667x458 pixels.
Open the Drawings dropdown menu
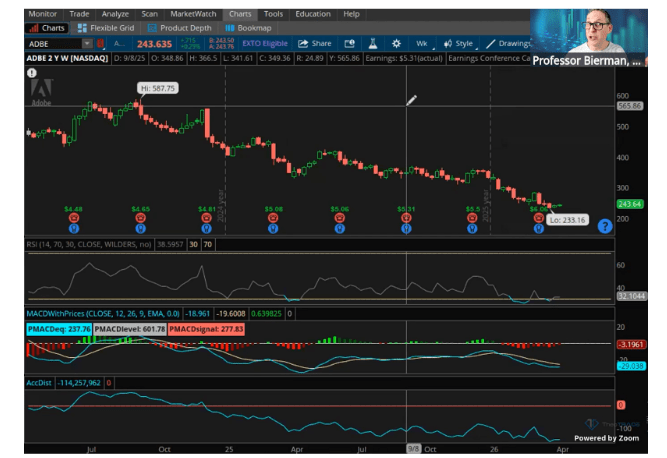tap(508, 43)
